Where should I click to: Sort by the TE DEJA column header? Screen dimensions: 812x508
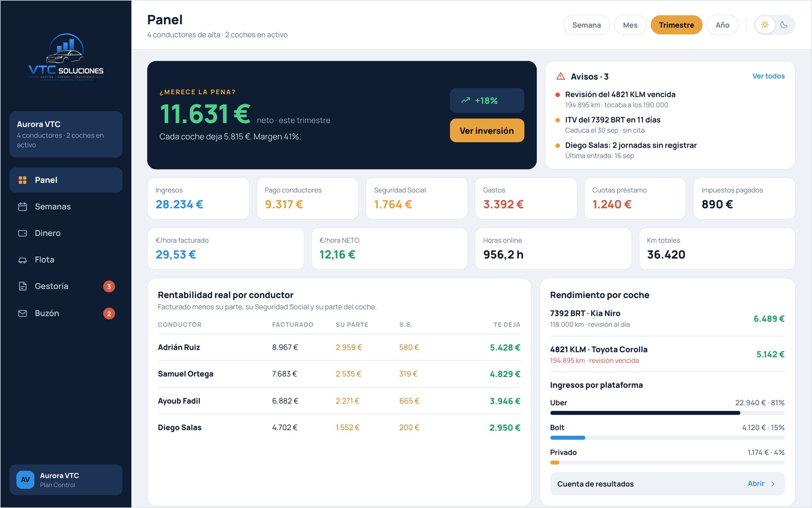coord(507,325)
